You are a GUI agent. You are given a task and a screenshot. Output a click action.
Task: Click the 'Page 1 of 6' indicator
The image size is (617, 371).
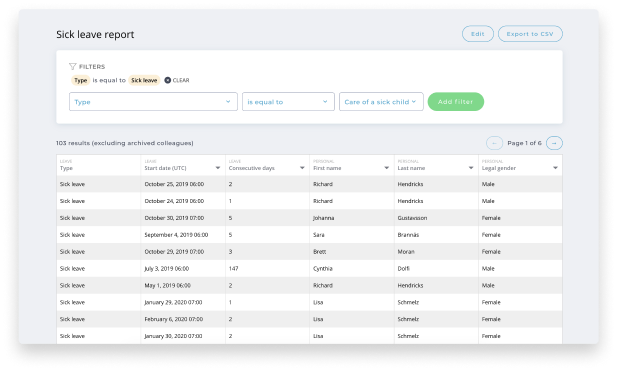524,143
